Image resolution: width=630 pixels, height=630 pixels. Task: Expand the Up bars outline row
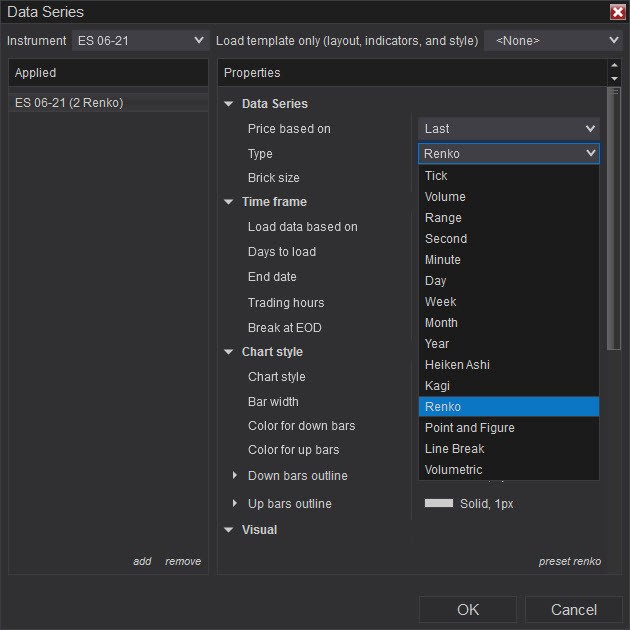pos(235,503)
